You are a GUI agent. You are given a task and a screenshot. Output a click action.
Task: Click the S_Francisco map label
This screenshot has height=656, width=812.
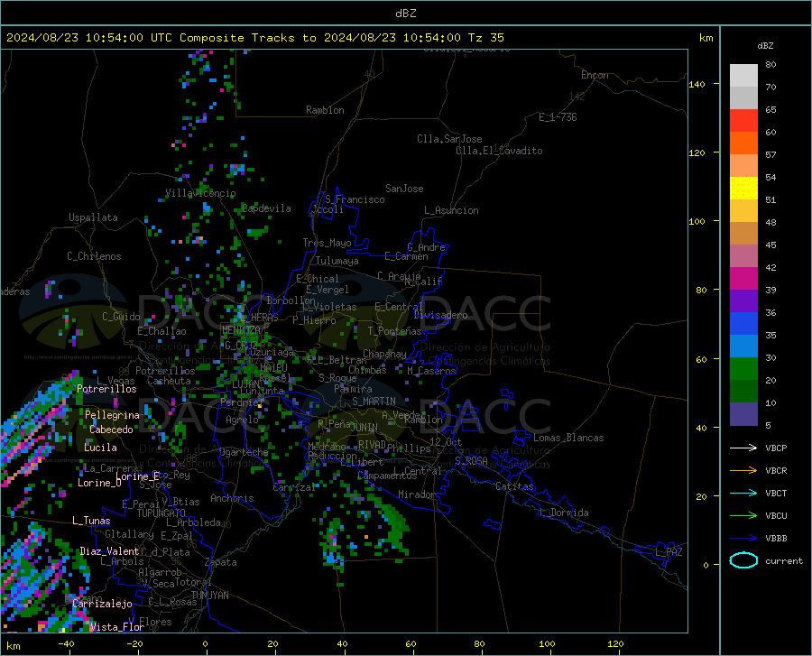click(355, 199)
